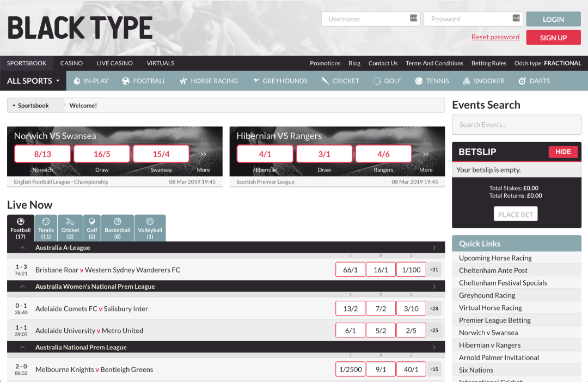The image size is (588, 382).
Task: Open more markets arrow for Norwich VS Swansea
Action: [x=203, y=154]
